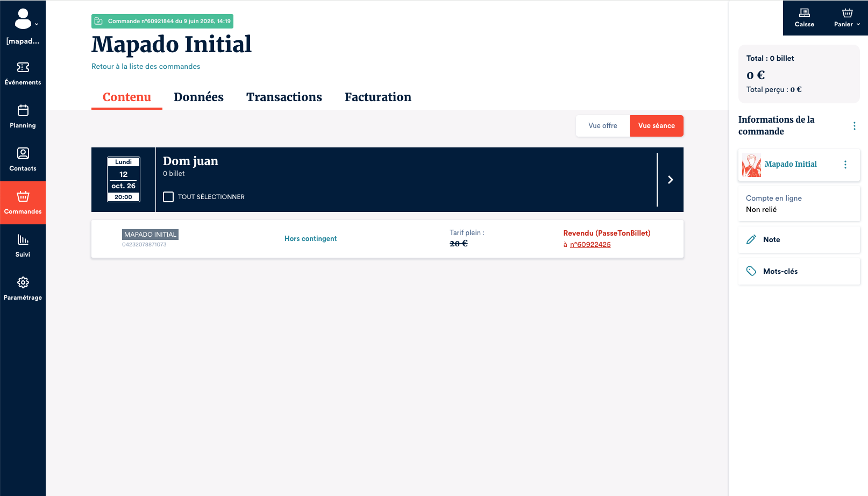Open Mapado Initial contact three-dot menu
Image resolution: width=868 pixels, height=496 pixels.
click(845, 165)
